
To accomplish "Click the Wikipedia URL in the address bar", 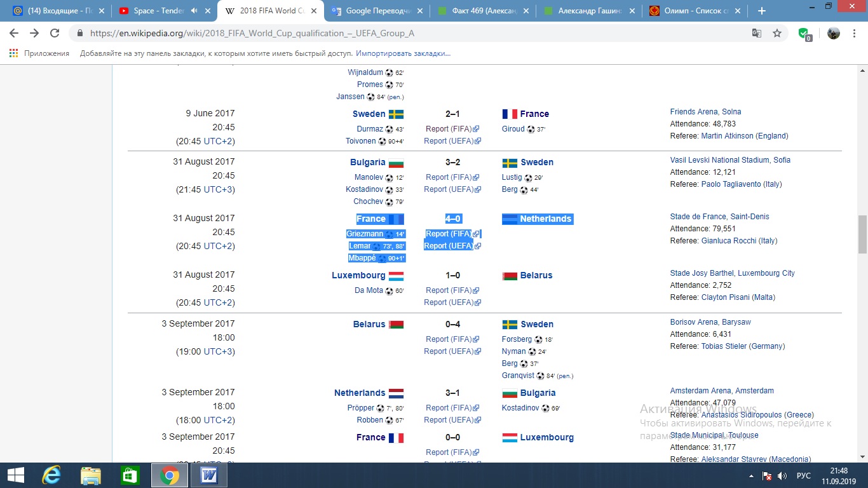I will 252,33.
